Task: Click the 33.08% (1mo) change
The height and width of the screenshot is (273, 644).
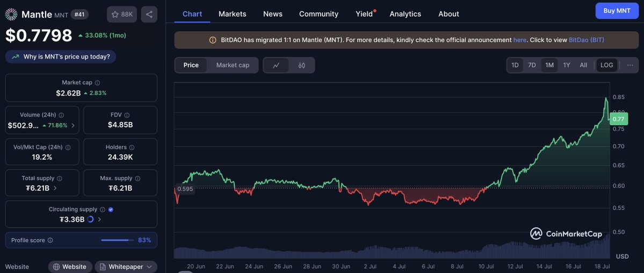Action: pos(102,35)
